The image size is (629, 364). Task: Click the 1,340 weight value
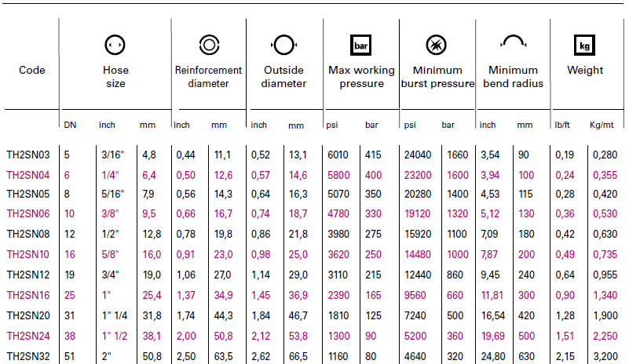(605, 296)
